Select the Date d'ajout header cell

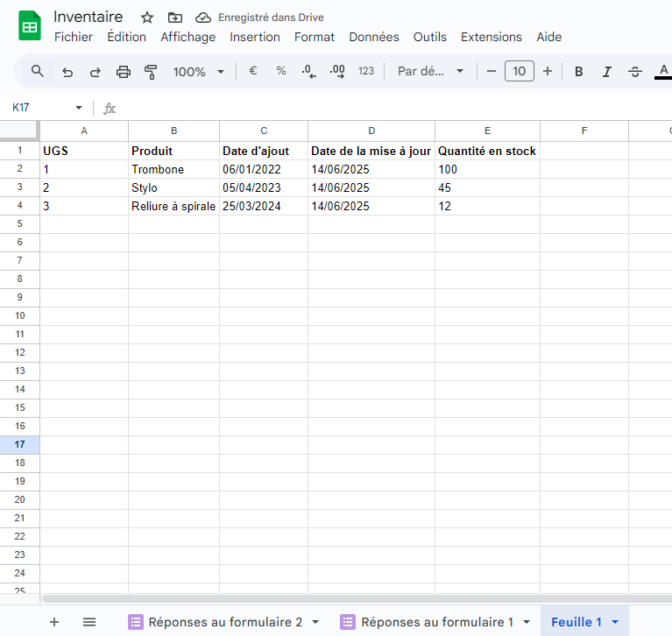pos(264,151)
